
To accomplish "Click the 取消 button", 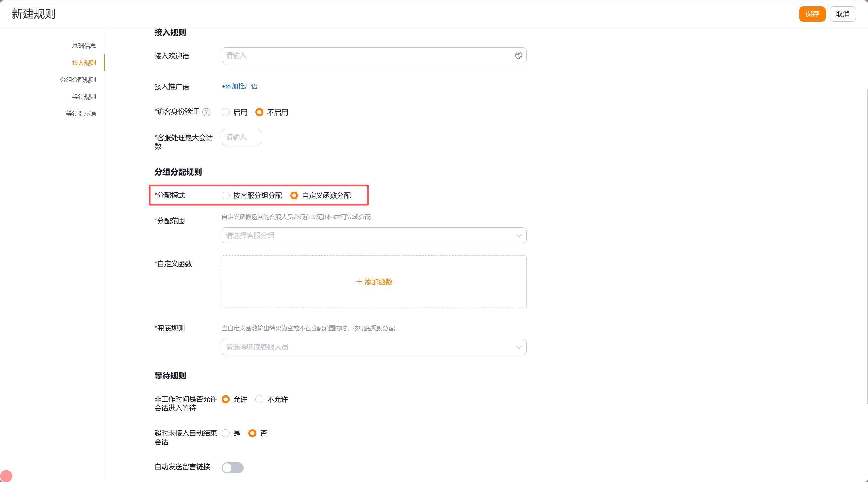I will [x=842, y=14].
